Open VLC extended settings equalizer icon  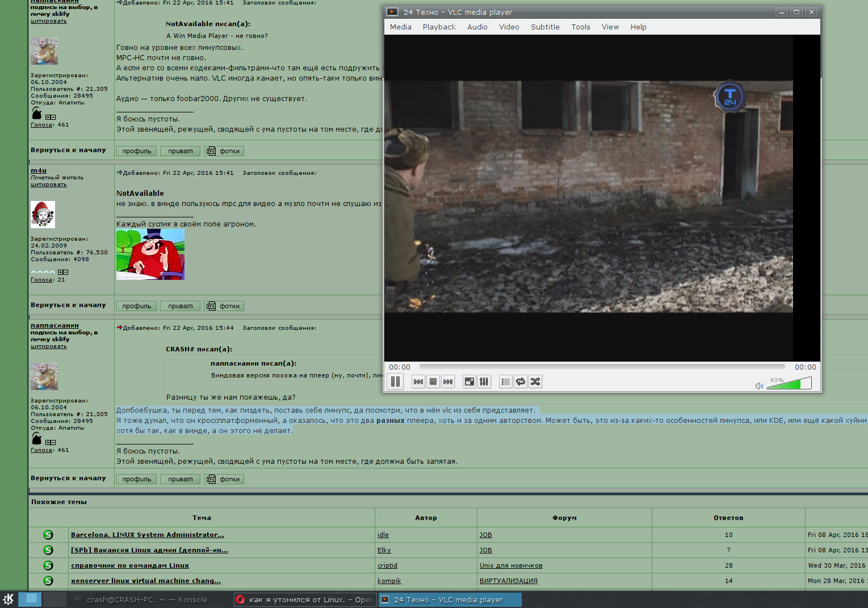click(x=484, y=381)
